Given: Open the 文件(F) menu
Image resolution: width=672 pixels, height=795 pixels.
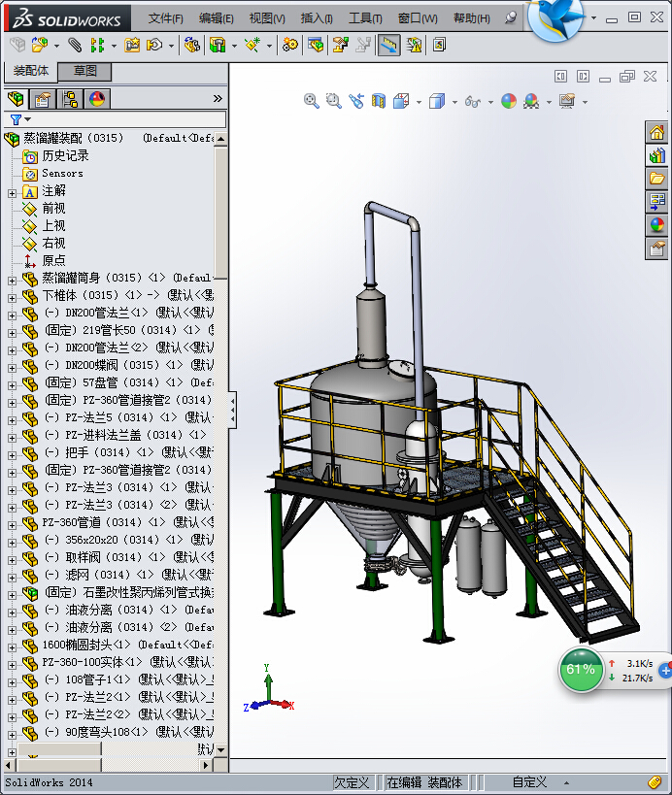Looking at the screenshot, I should point(165,18).
